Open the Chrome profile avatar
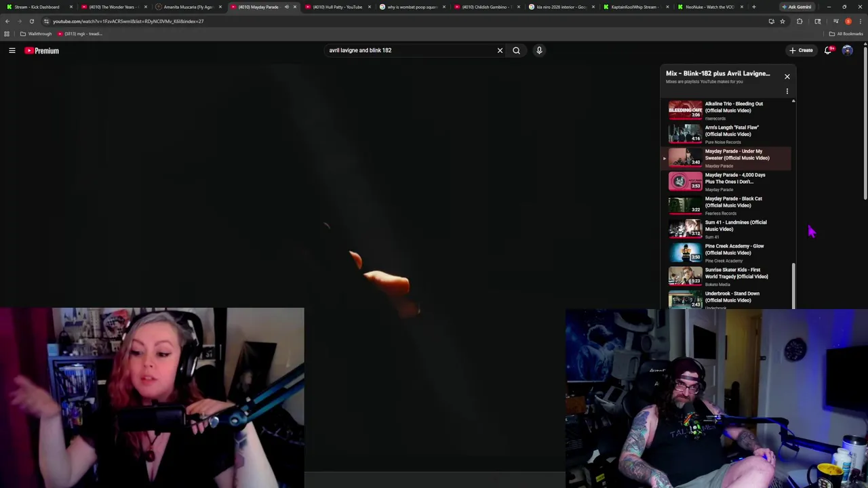 (848, 21)
